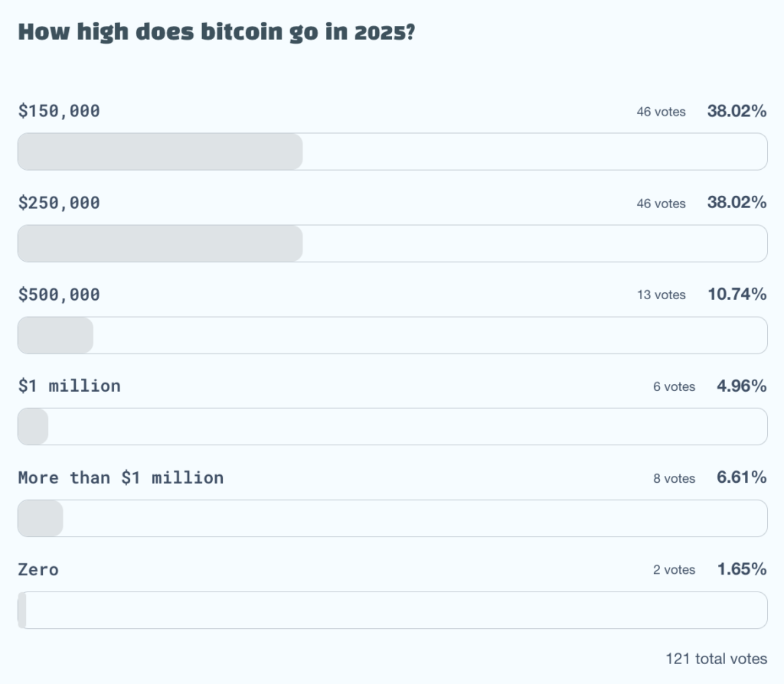Click the 8 votes count
The image size is (784, 684).
point(674,478)
